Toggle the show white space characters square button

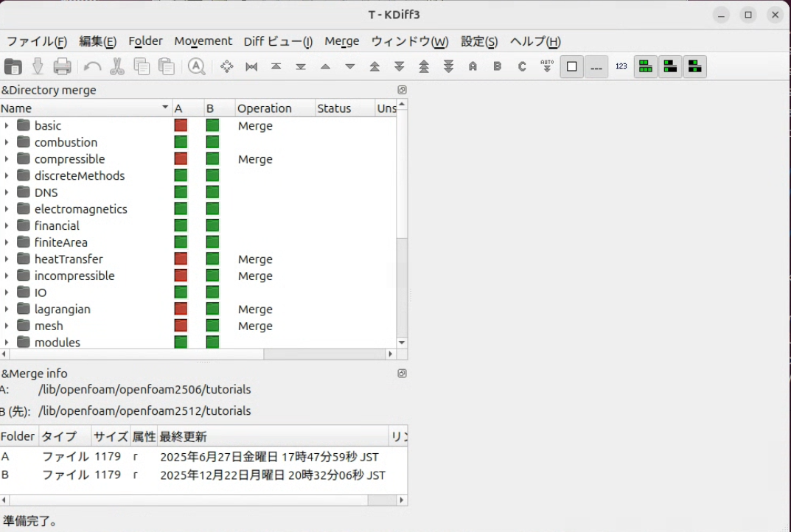coord(571,66)
